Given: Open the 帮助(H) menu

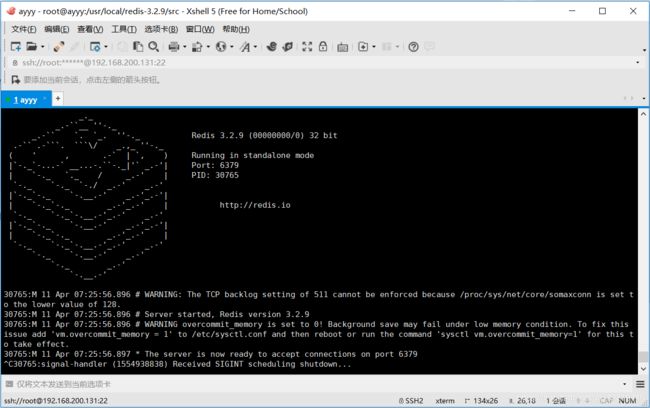Looking at the screenshot, I should [236, 29].
